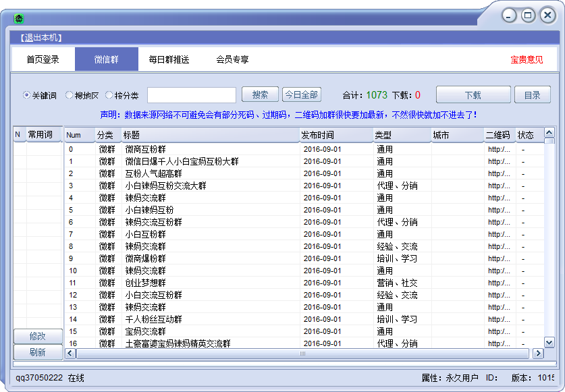This screenshot has width=565, height=392.
Task: Open the 会员专享 tab
Action: (232, 59)
